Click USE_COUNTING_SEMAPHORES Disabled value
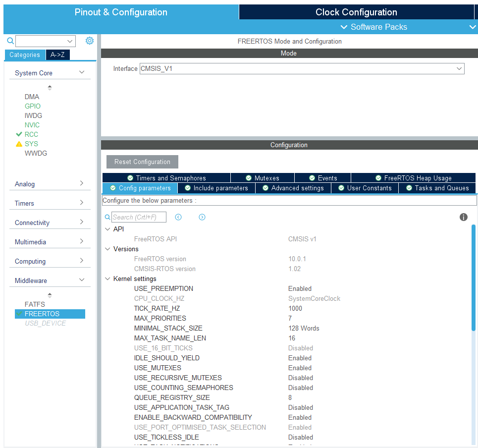This screenshot has width=478, height=448. click(x=301, y=388)
